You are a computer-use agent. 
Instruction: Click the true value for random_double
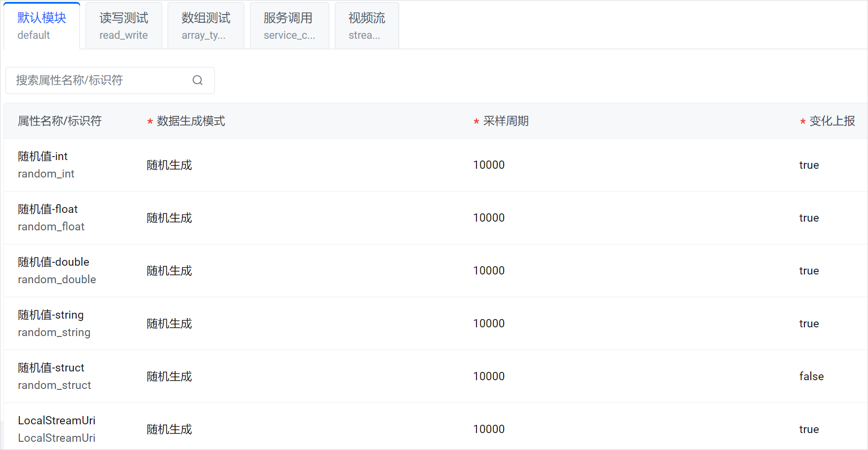[x=809, y=271]
